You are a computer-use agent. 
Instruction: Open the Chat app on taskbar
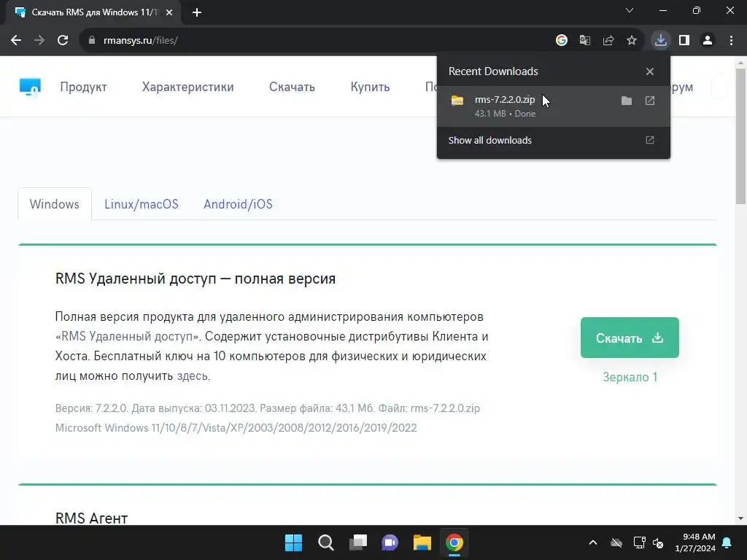click(x=390, y=542)
